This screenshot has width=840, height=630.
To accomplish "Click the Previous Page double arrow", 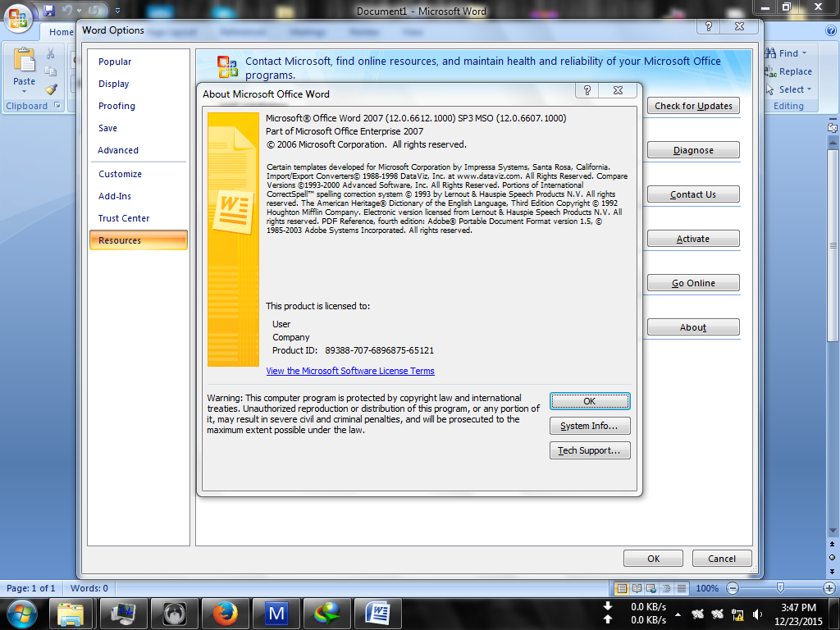I will tap(833, 545).
